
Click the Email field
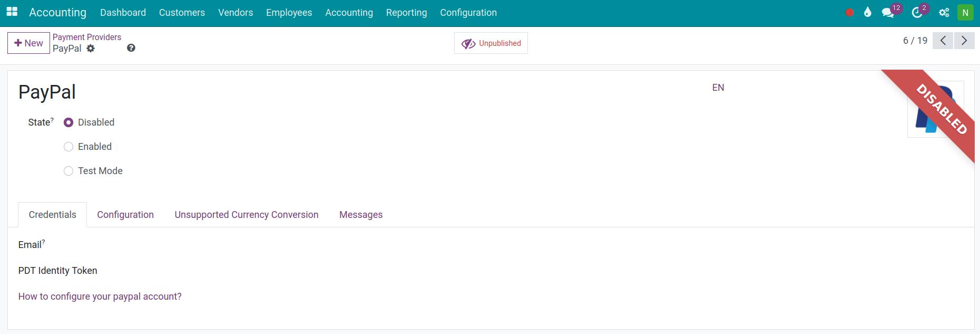pyautogui.click(x=32, y=244)
